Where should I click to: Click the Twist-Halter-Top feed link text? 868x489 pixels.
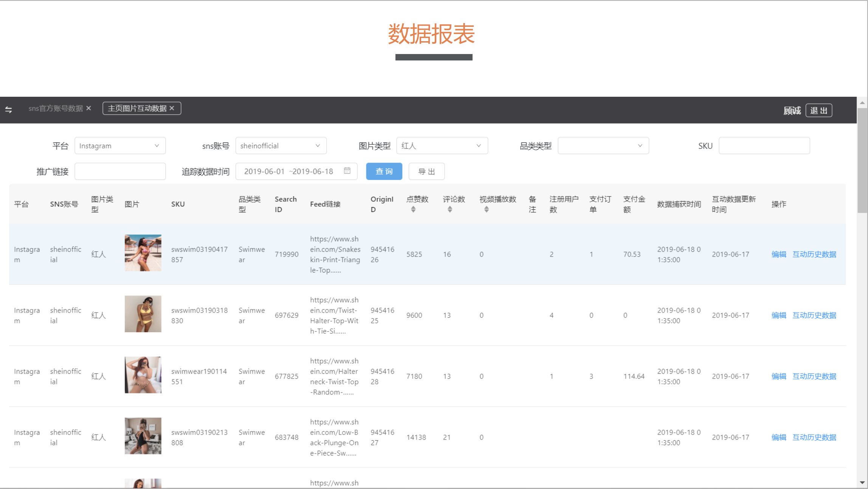coord(334,315)
